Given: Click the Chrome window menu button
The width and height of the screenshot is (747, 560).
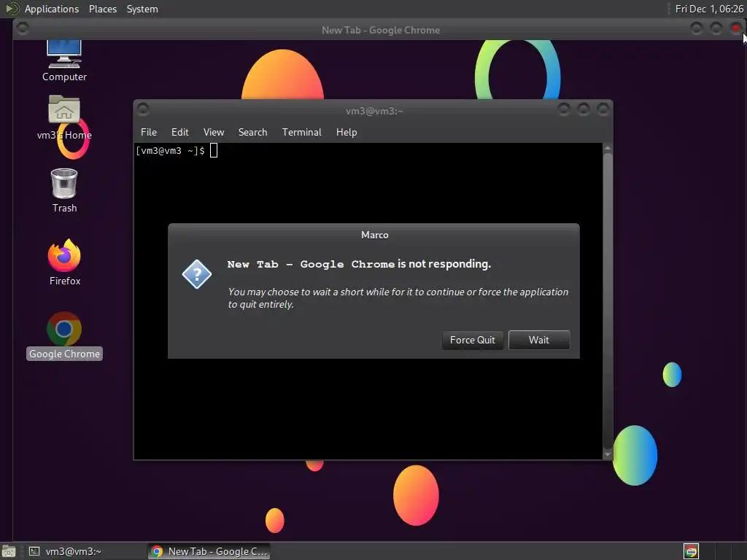Looking at the screenshot, I should (x=23, y=28).
